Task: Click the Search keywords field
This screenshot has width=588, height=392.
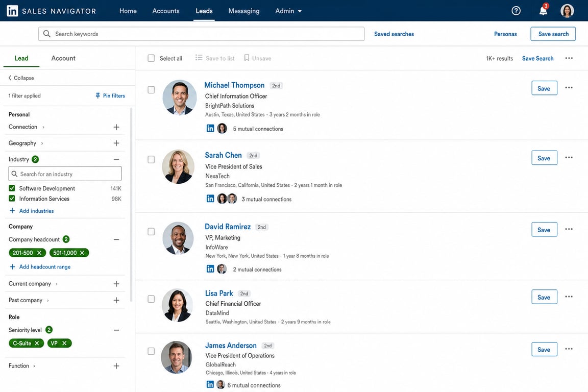Action: pyautogui.click(x=202, y=34)
